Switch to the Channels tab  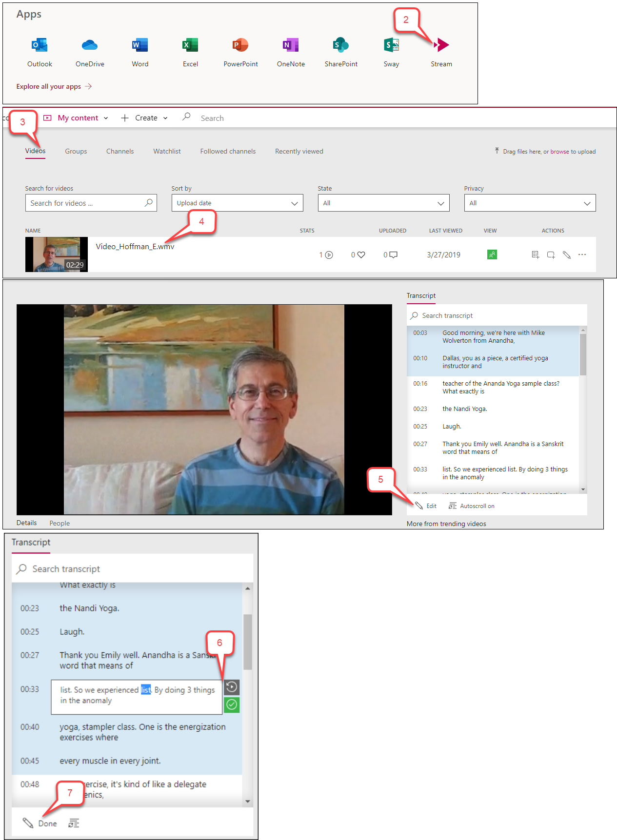coord(120,151)
